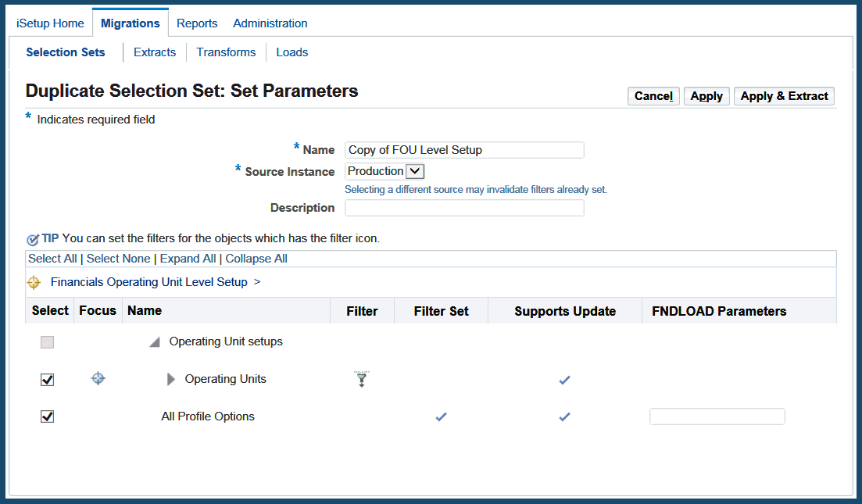This screenshot has width=862, height=504.
Task: Open the Administration tab
Action: 270,23
